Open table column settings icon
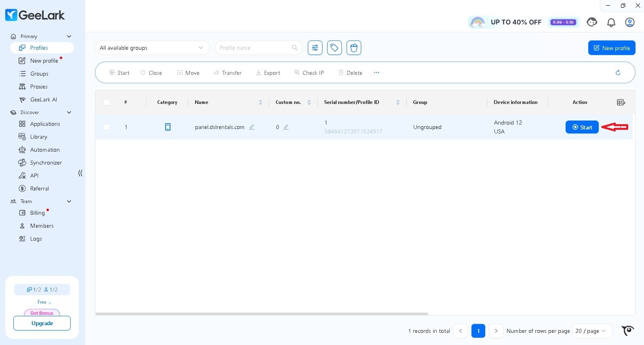 (x=621, y=102)
